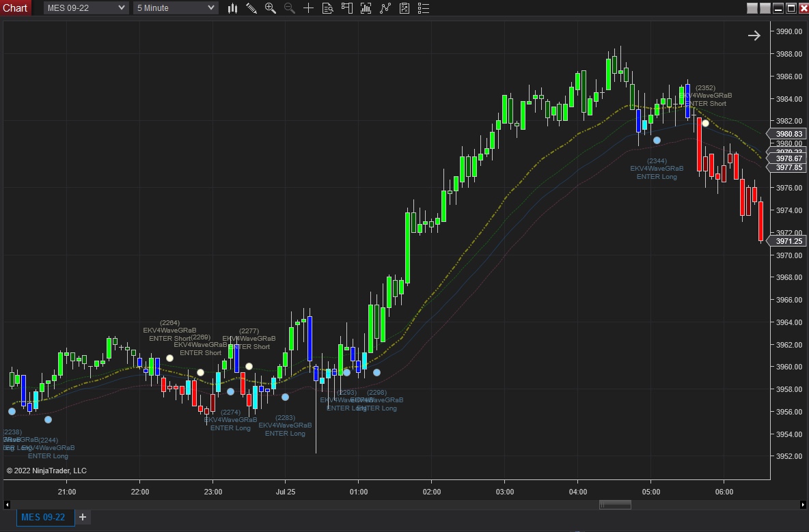Click the (2264) ENTER Short label
This screenshot has width=809, height=532.
[x=169, y=331]
